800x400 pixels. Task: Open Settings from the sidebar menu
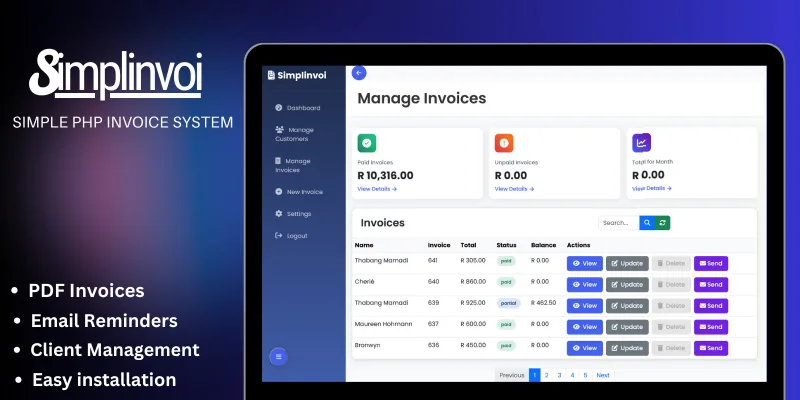[x=293, y=214]
